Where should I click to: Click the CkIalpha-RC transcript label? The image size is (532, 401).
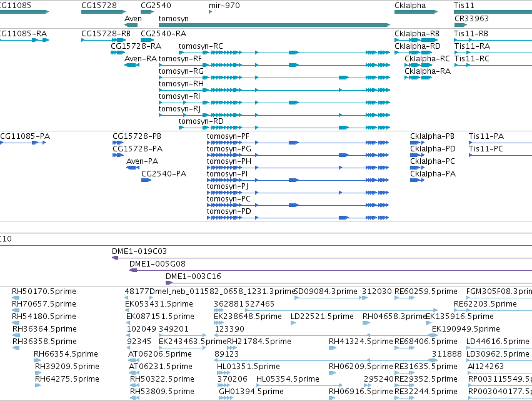[427, 59]
